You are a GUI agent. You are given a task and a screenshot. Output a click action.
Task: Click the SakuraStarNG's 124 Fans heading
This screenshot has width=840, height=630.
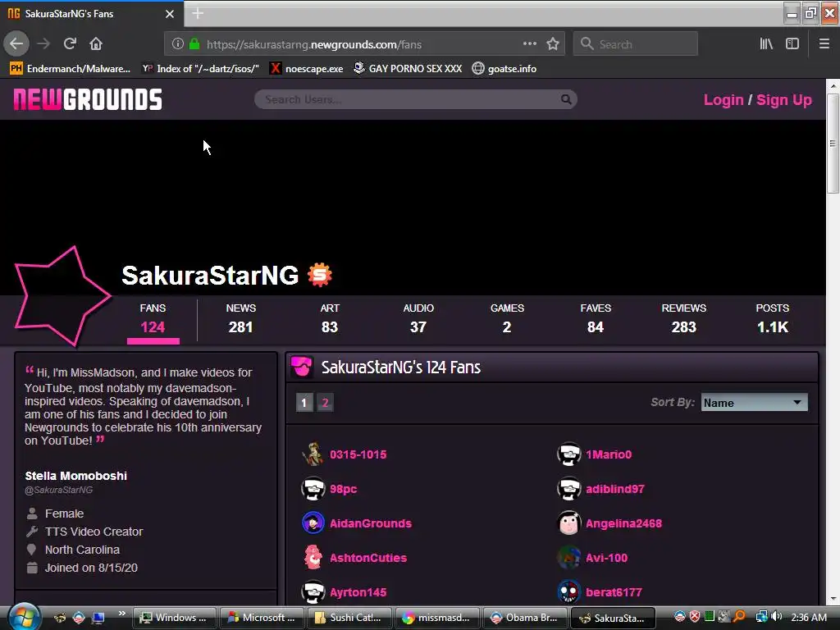(400, 367)
